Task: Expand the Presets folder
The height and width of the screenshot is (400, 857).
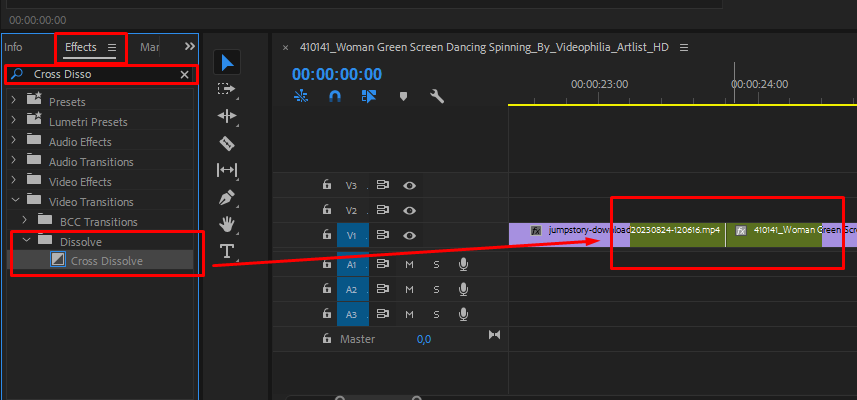Action: tap(14, 100)
